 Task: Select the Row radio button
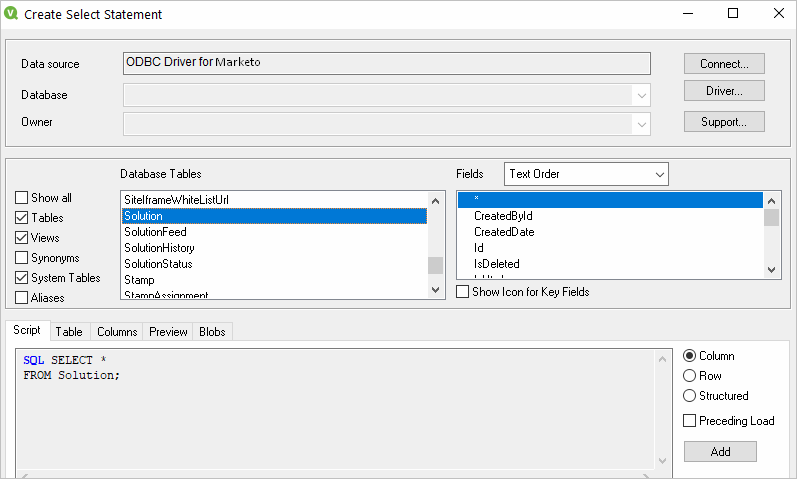[x=689, y=376]
